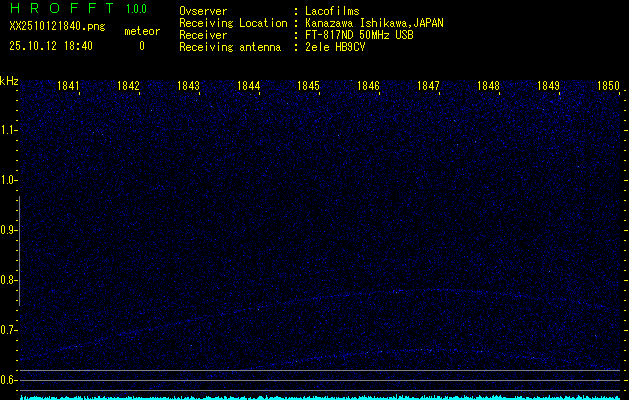Click the 1.0.0 version number
The width and height of the screenshot is (629, 400).
pyautogui.click(x=136, y=9)
